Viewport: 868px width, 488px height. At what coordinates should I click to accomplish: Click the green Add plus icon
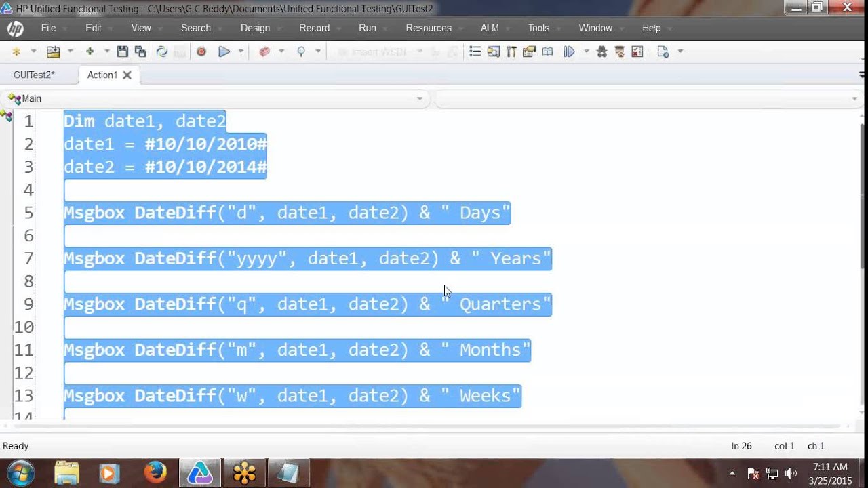90,52
